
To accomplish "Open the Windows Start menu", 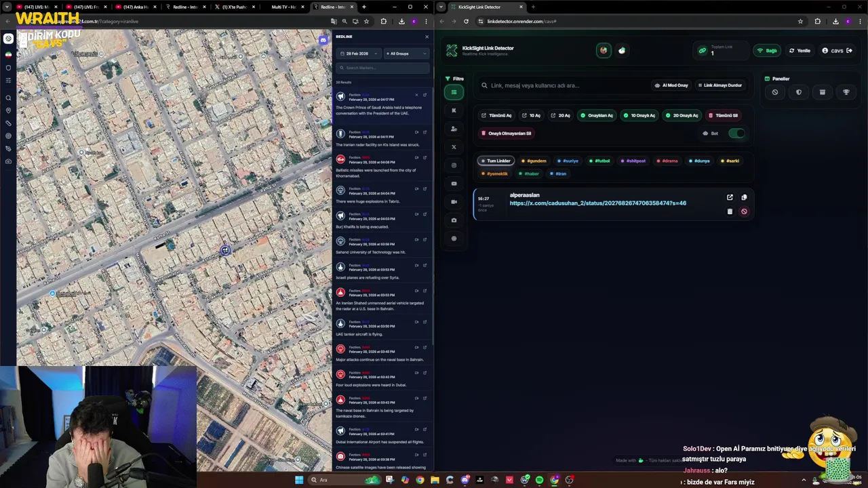I will coord(299,480).
